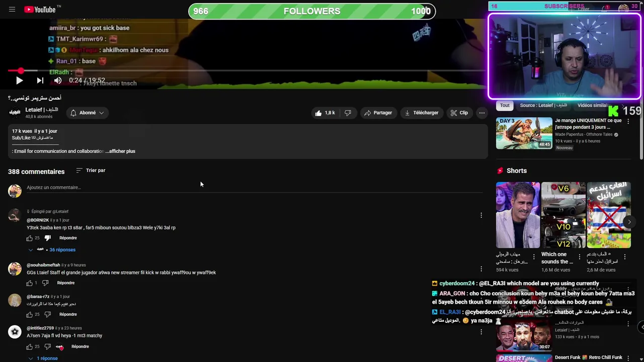
Task: Skip to the next video
Action: coord(40,80)
